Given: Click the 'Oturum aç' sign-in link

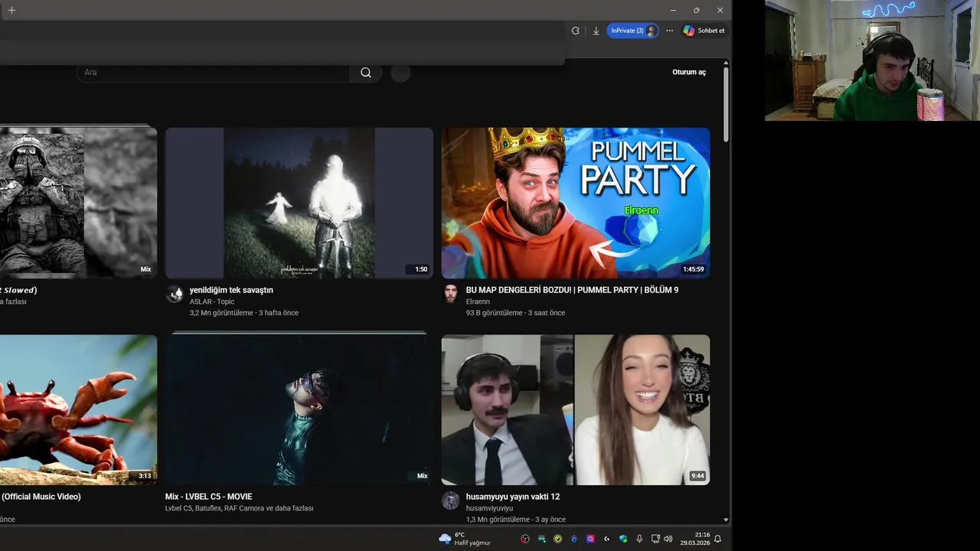Looking at the screenshot, I should point(689,72).
